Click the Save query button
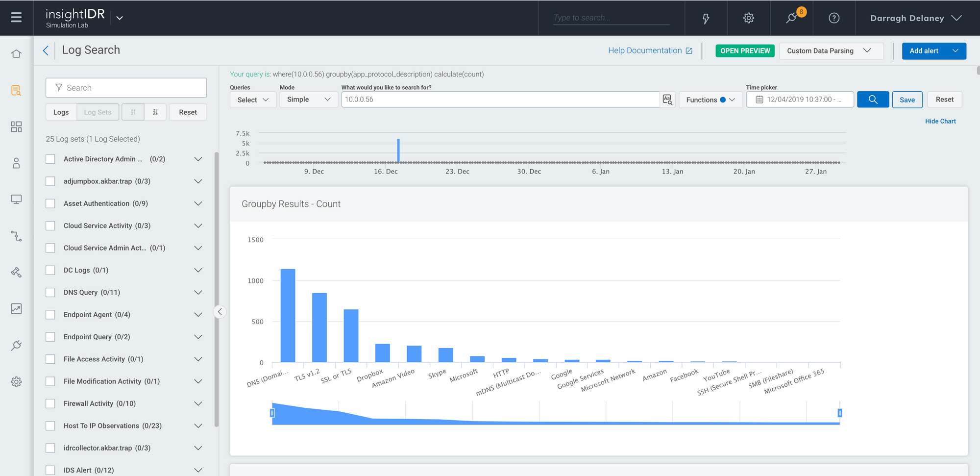 pos(907,100)
